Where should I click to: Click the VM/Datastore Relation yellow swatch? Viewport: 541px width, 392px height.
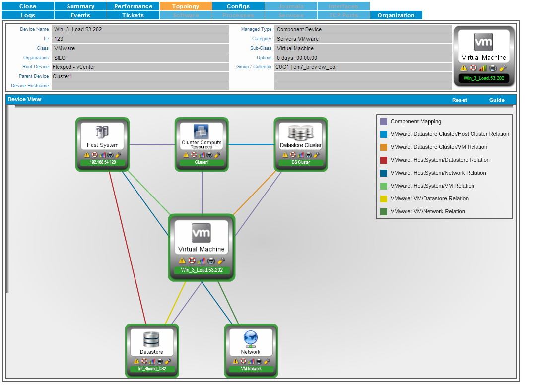383,199
